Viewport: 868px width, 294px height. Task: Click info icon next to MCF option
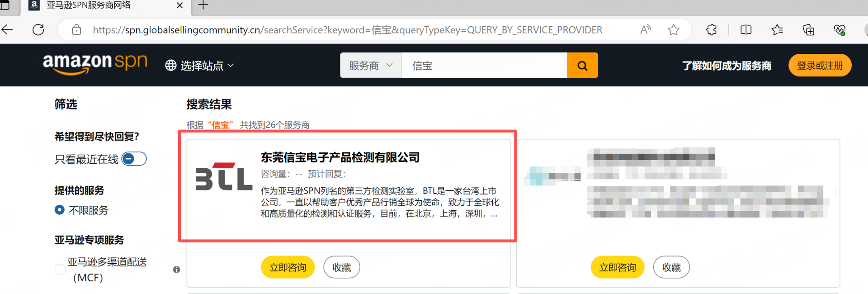(x=177, y=270)
